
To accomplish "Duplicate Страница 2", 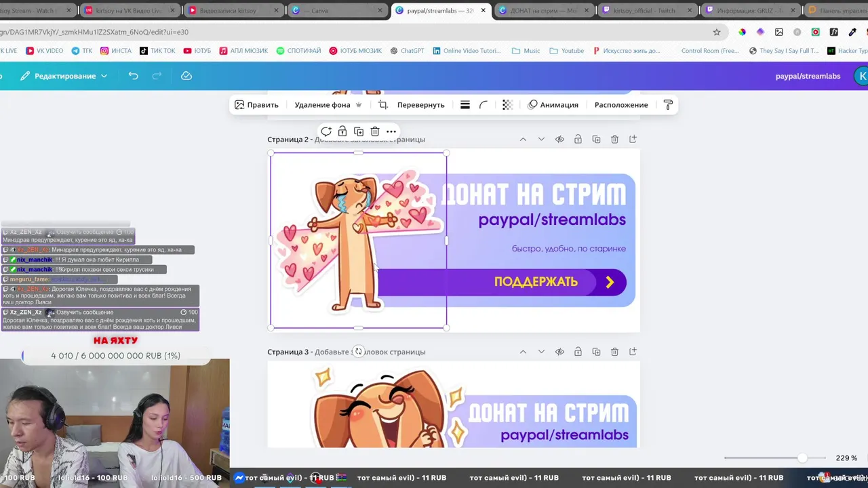I will click(596, 139).
